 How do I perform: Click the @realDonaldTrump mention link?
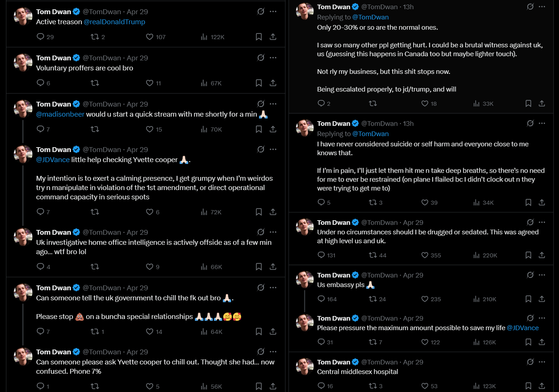tap(114, 22)
